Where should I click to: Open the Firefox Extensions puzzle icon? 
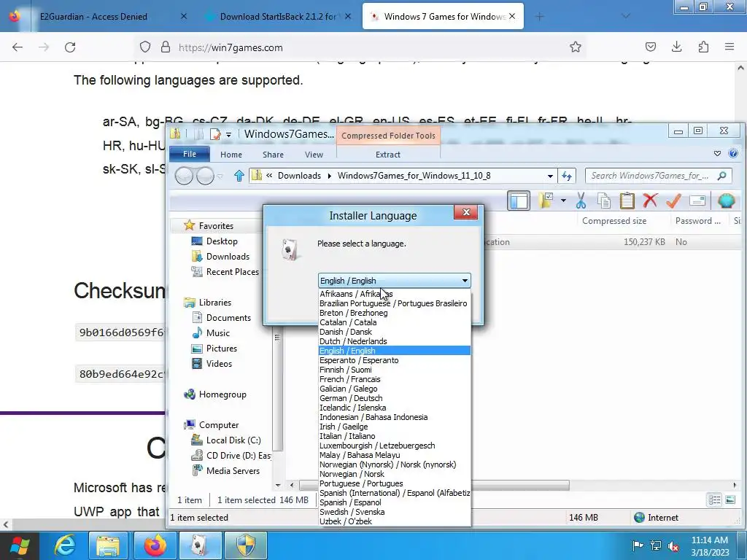tap(703, 47)
